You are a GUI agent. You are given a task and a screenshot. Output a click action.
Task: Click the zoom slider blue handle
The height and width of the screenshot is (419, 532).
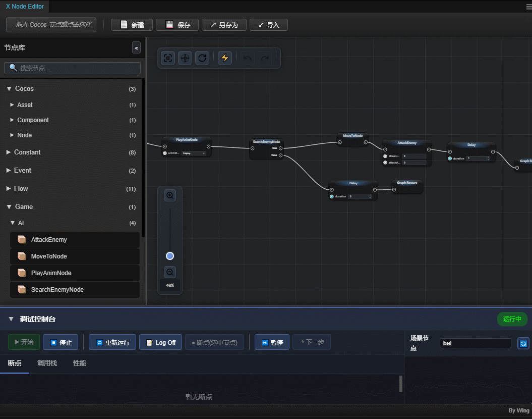click(170, 256)
